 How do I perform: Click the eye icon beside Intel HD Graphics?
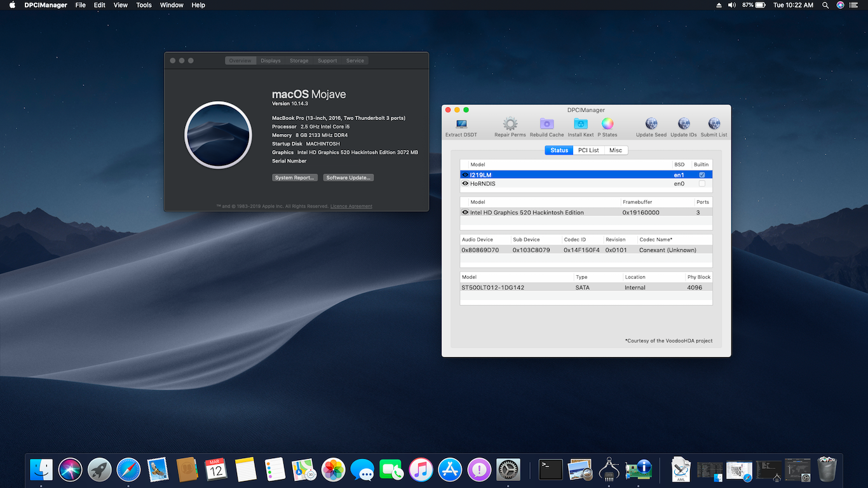pyautogui.click(x=465, y=212)
